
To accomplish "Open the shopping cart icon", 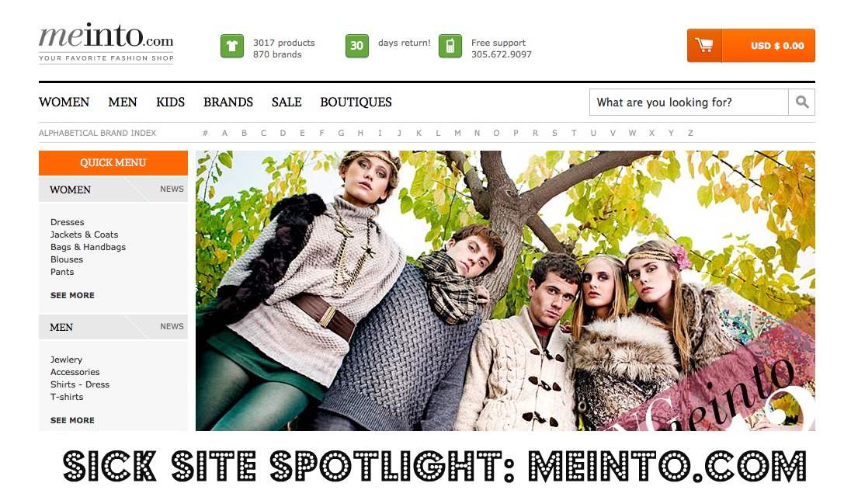I will point(704,46).
